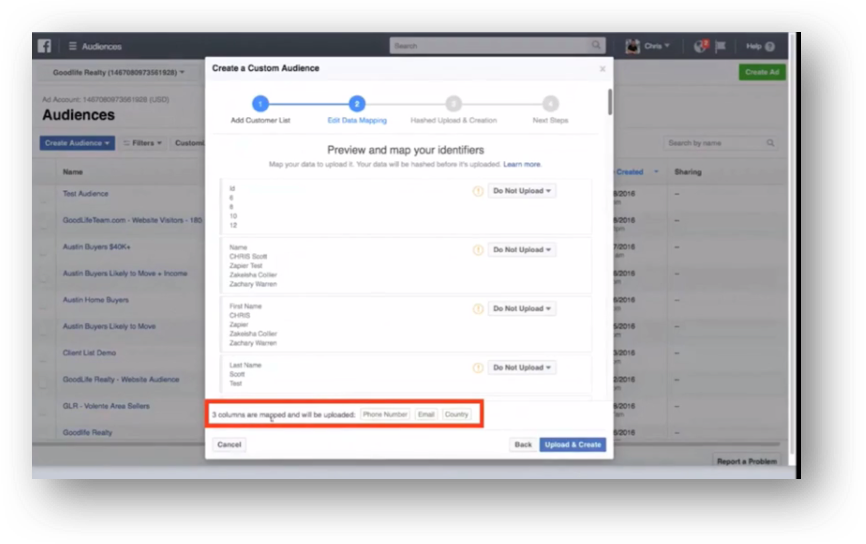Screen dimensions: 866x544
Task: Open the hamburger menu next to Audiences
Action: [72, 46]
